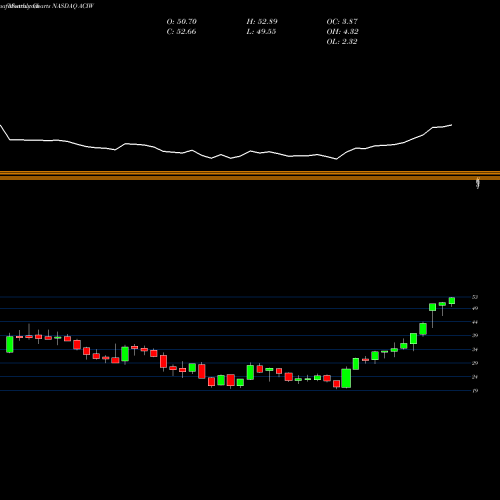Click the 19 price axis label
Image resolution: width=500 pixels, height=500 pixels.
(x=475, y=391)
